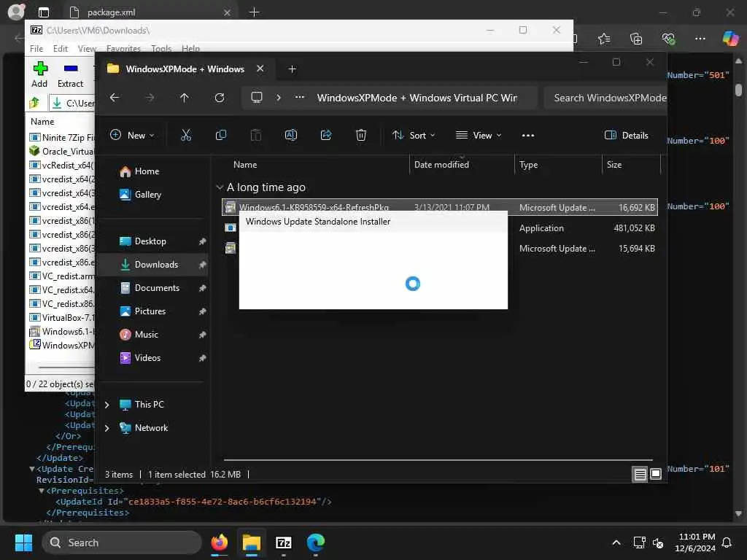Select Oracle_Virtual file in 7-Zip list
This screenshot has width=747, height=560.
coord(61,151)
